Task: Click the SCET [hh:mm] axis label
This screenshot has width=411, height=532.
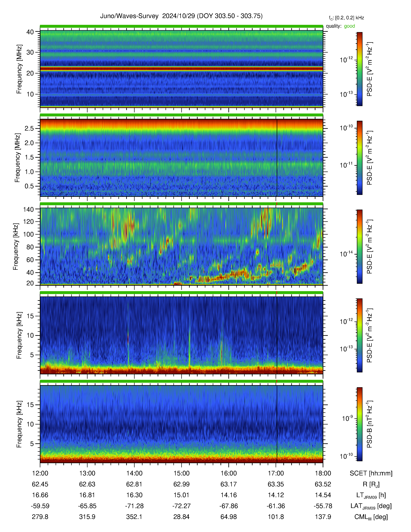Action: 371,473
